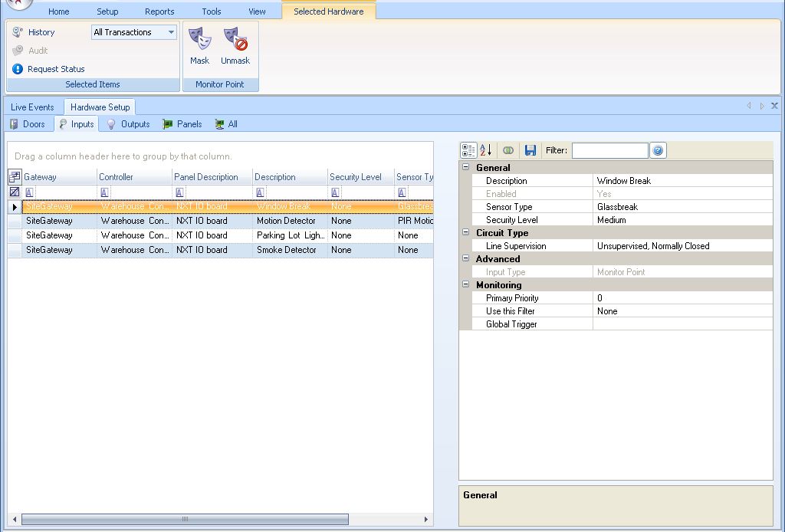Open the View ribbon tab

click(x=257, y=11)
